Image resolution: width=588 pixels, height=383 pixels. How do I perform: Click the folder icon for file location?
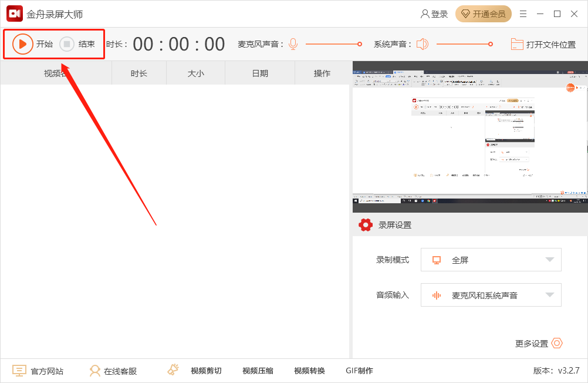click(517, 44)
